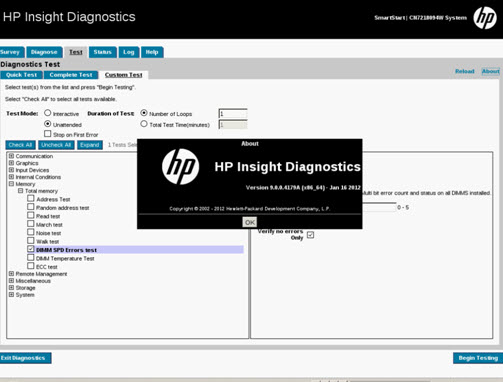Open the Help tab

152,52
